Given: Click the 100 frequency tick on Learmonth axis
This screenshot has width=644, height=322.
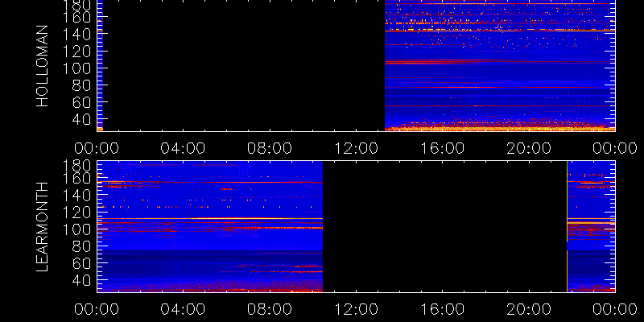Looking at the screenshot, I should pyautogui.click(x=76, y=229).
